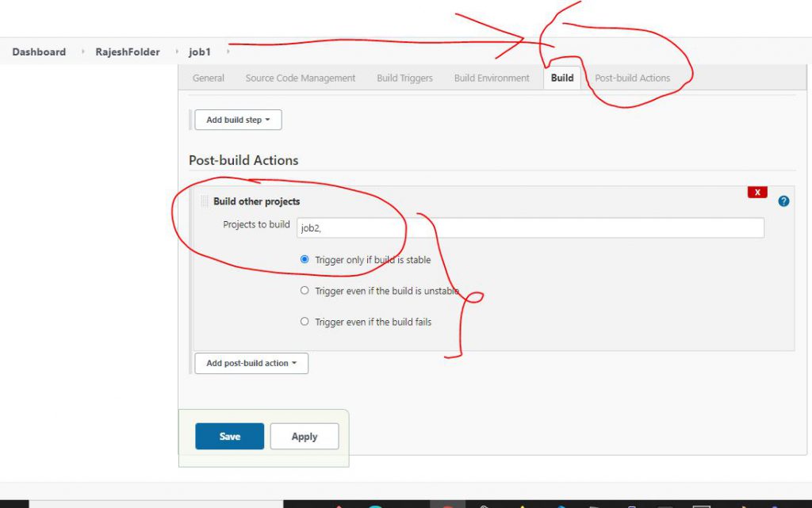This screenshot has height=508, width=812.
Task: Click the Projects to build text field
Action: 530,228
